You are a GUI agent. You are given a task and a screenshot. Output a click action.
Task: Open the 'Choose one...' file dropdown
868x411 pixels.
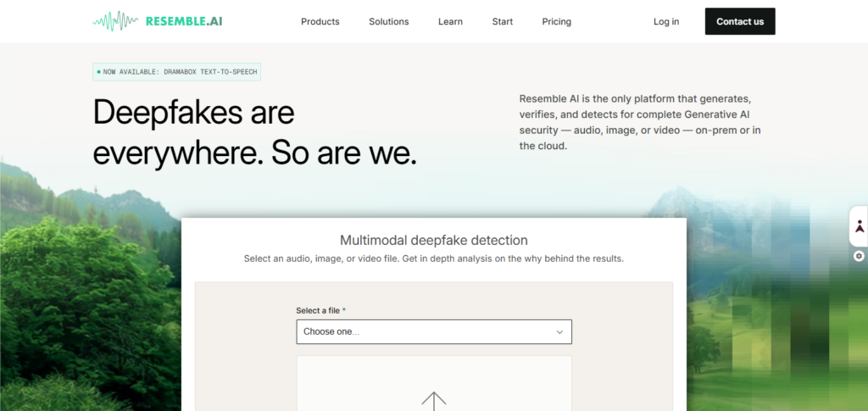[x=434, y=332]
